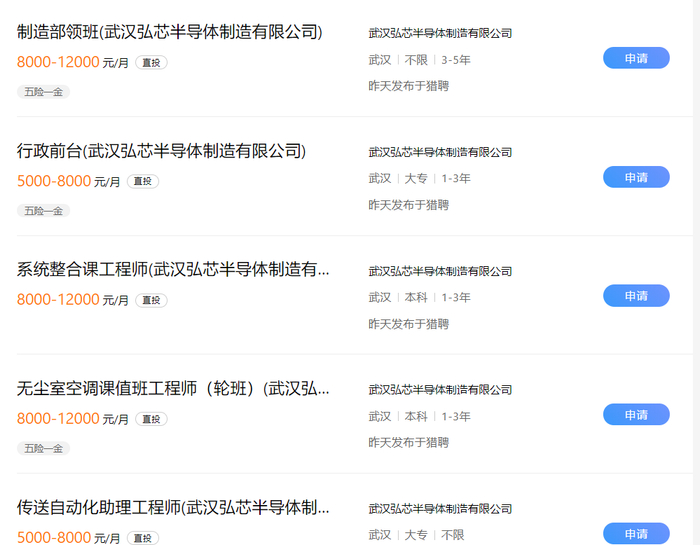Apply to the 系统整合课工程师 position
The height and width of the screenshot is (545, 700).
click(636, 295)
